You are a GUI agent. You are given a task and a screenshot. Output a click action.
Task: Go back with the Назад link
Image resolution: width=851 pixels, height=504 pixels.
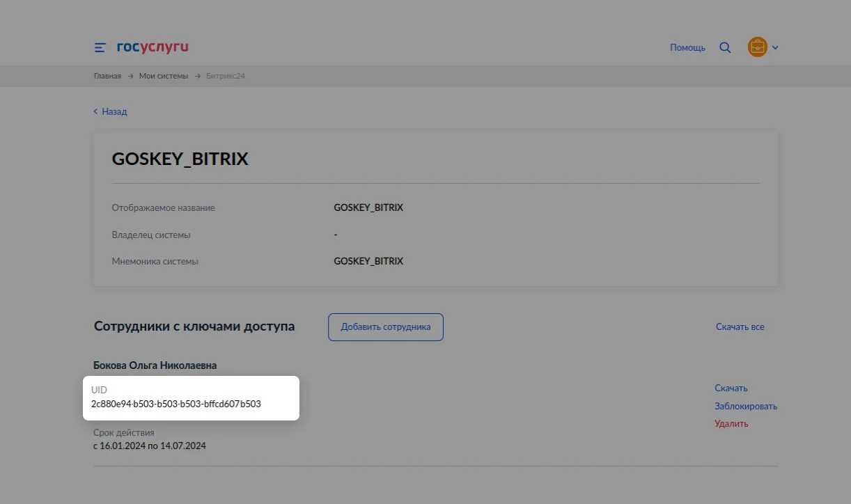(x=111, y=111)
